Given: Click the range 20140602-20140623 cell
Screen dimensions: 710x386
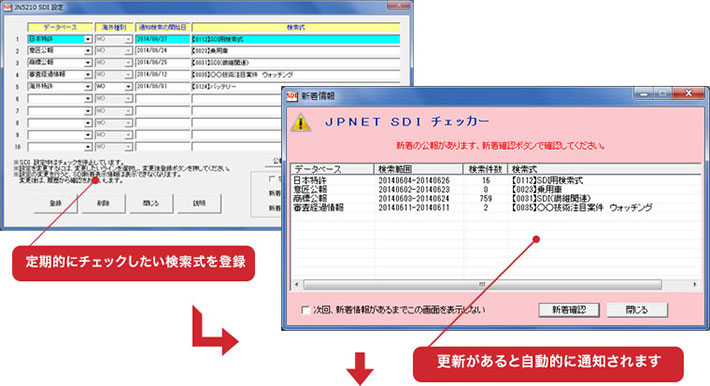Looking at the screenshot, I should (414, 189).
